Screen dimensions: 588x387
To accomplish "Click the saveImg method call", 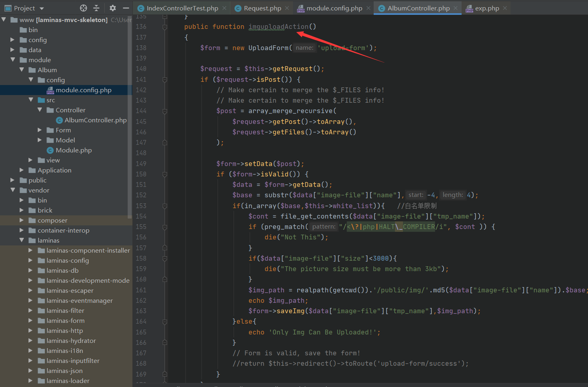I will coord(291,311).
